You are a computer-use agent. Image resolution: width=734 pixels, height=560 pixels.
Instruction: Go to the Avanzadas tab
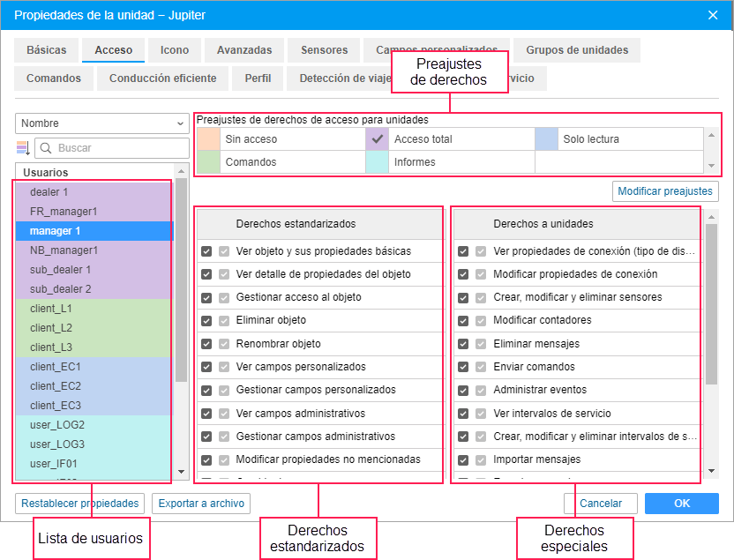[244, 50]
